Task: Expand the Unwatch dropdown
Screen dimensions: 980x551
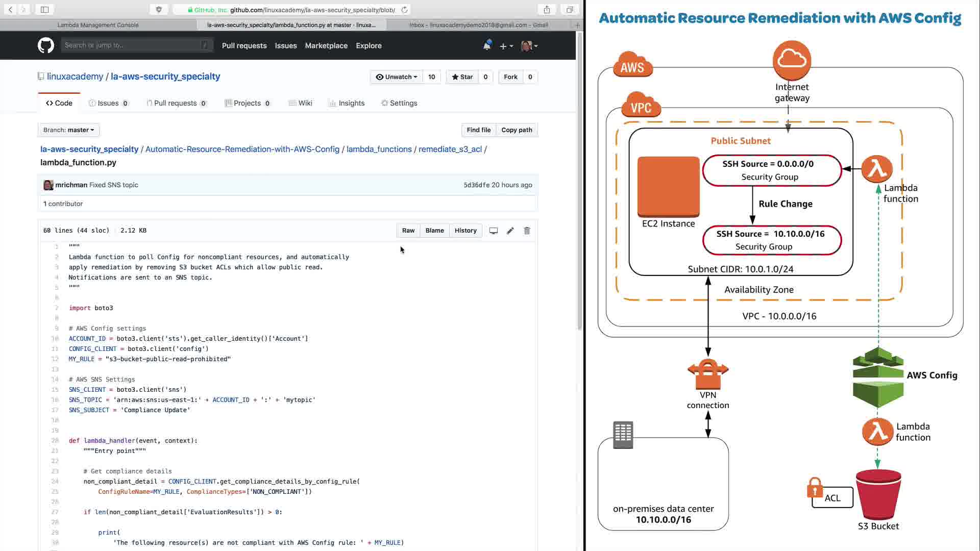Action: (x=397, y=77)
